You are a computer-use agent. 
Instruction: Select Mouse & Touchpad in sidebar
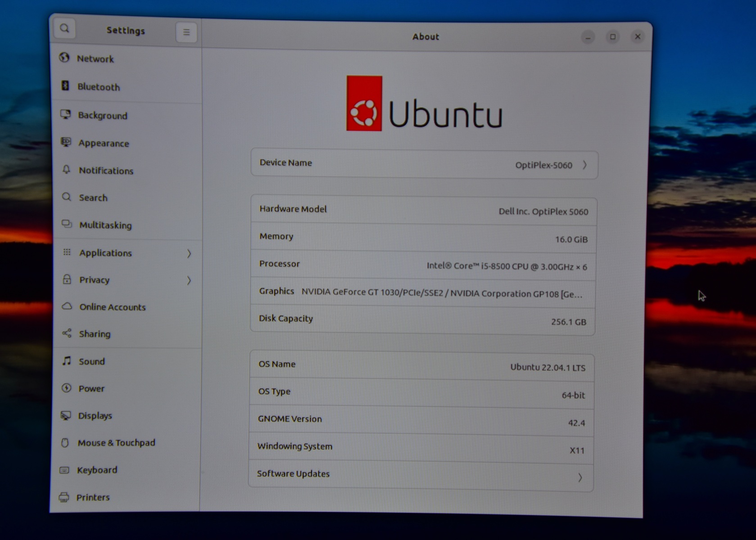tap(116, 443)
